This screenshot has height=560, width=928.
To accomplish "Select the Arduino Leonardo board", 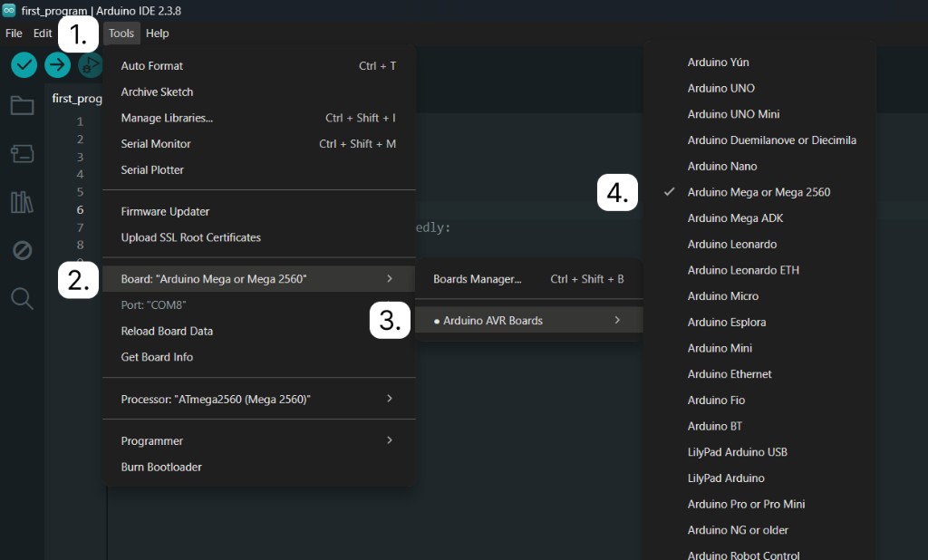I will point(760,244).
